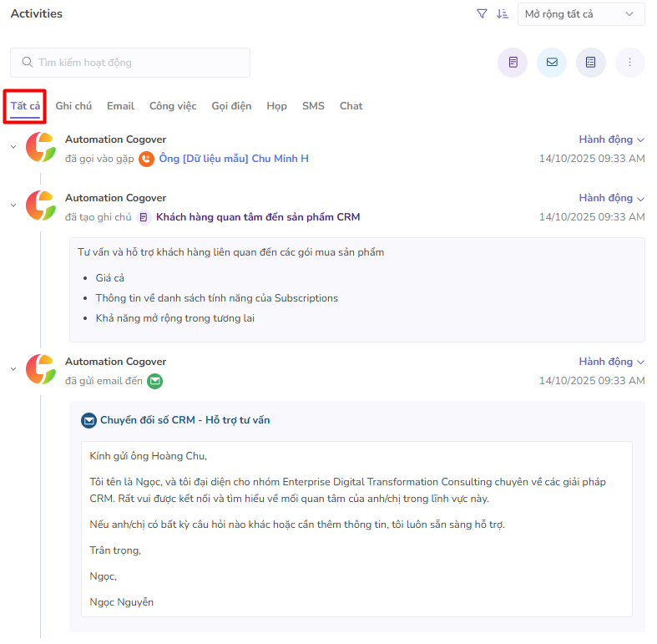The height and width of the screenshot is (644, 657).
Task: Open note "Khách hàng quan tâm đến sản phẩm CRM"
Action: pyautogui.click(x=258, y=217)
